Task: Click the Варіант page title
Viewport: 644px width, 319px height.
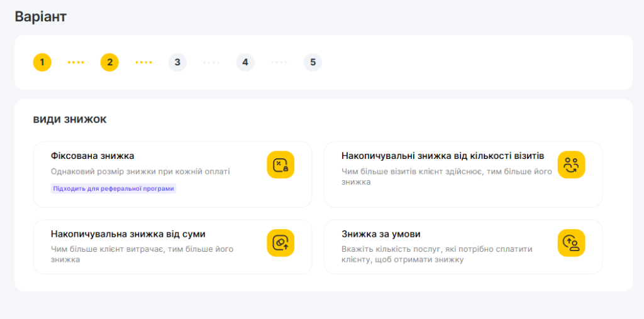Action: pyautogui.click(x=40, y=17)
